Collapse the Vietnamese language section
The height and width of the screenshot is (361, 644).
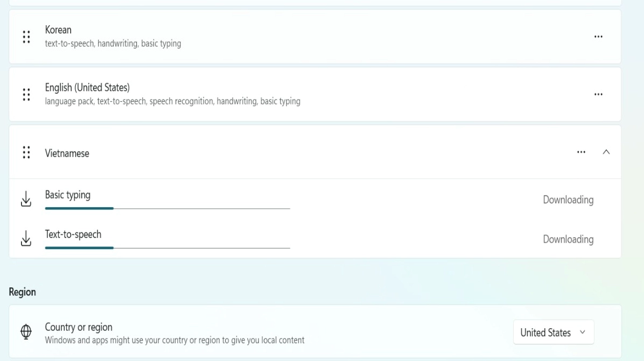606,152
